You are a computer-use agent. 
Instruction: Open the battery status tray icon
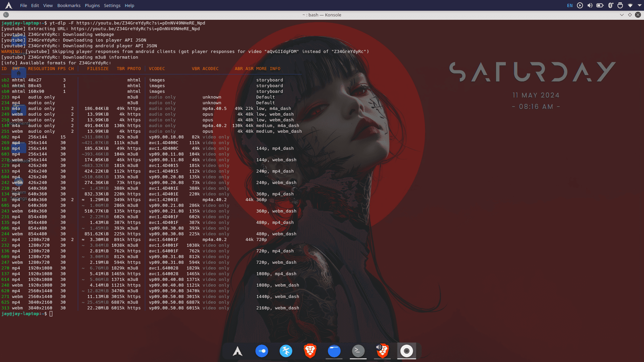coord(600,5)
